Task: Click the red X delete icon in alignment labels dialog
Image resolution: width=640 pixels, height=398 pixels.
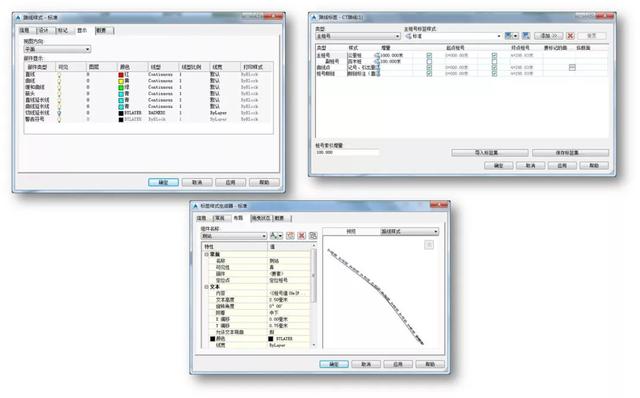Action: point(570,36)
